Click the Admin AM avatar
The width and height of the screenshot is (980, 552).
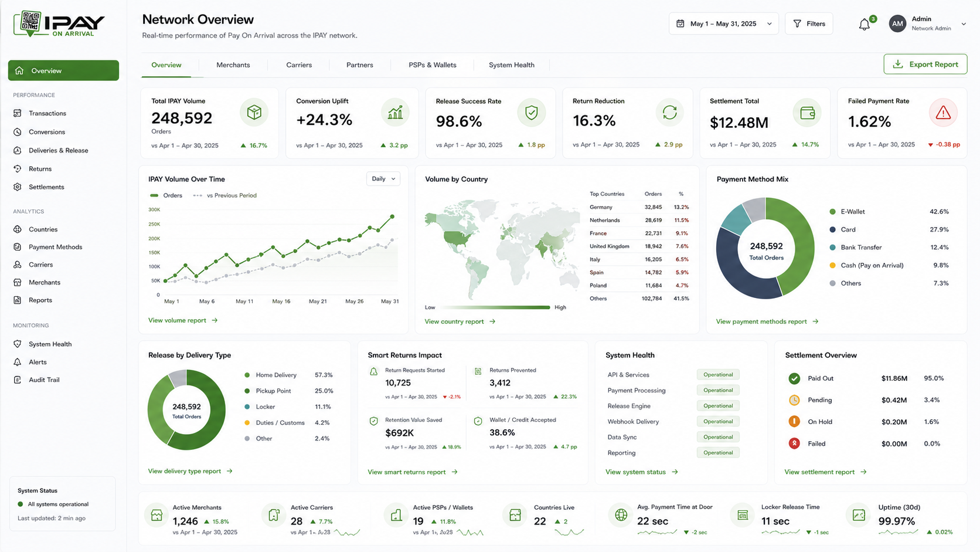(897, 24)
